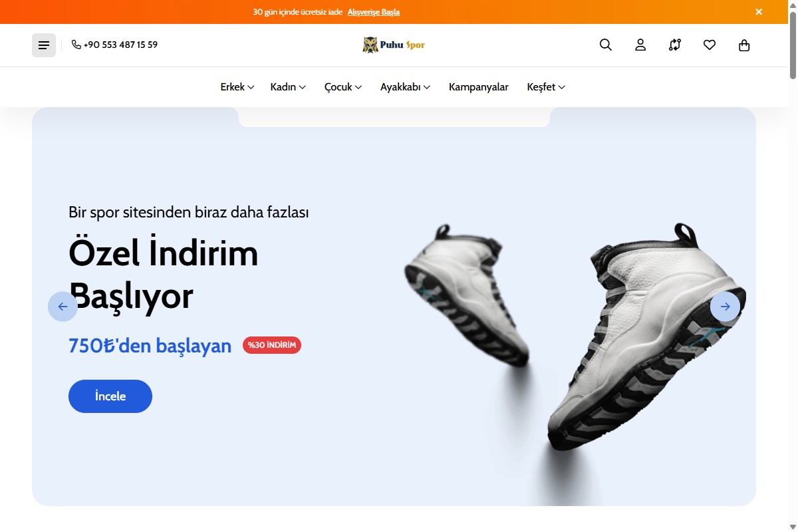The width and height of the screenshot is (798, 532).
Task: Expand the Erkek menu
Action: coord(237,87)
